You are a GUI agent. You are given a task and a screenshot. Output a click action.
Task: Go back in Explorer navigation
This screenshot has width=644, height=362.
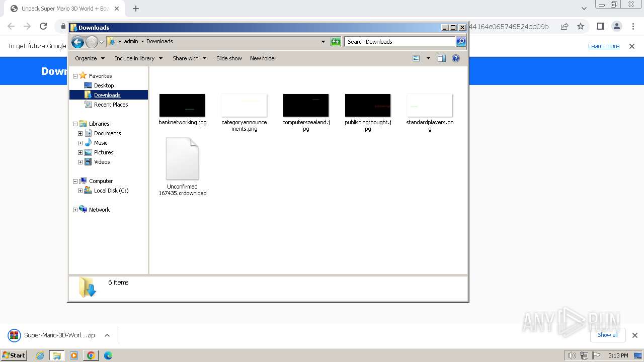tap(77, 42)
